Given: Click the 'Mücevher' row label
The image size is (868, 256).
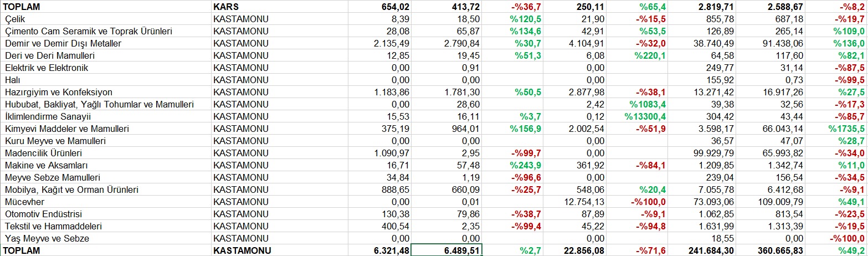Looking at the screenshot, I should (21, 202).
